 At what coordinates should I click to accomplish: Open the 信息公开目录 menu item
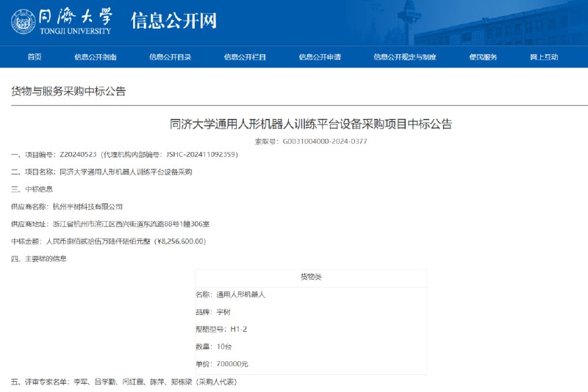coord(171,57)
